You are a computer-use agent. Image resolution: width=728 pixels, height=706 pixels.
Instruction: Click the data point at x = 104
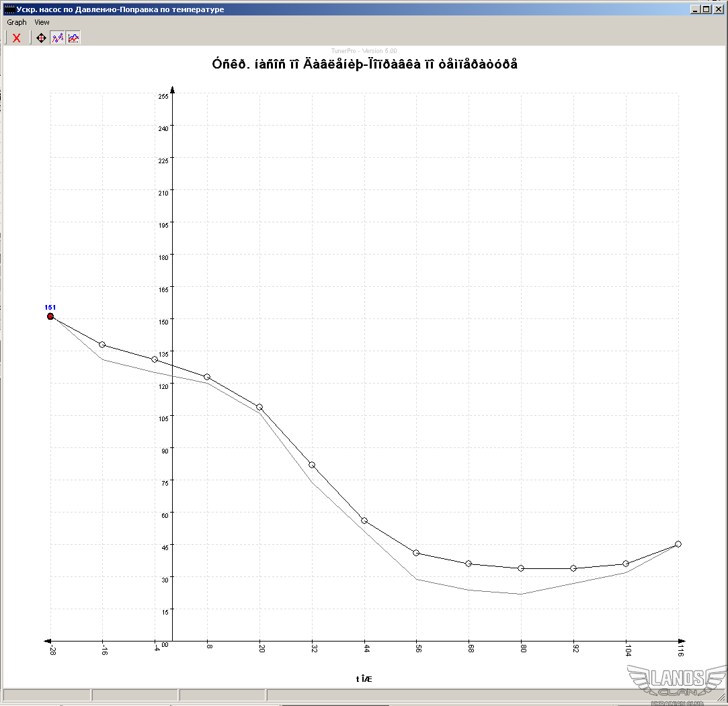[x=626, y=564]
